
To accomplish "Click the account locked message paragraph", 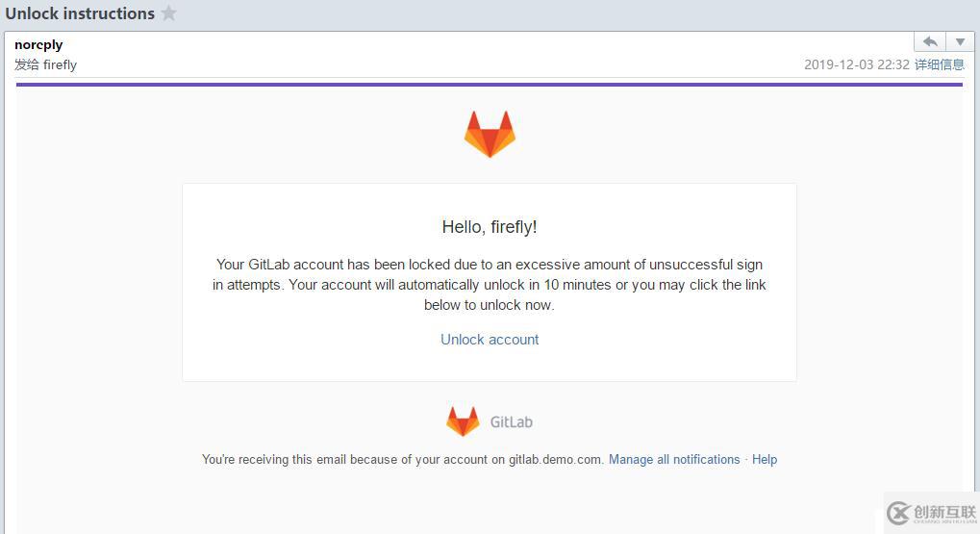I will tap(490, 285).
